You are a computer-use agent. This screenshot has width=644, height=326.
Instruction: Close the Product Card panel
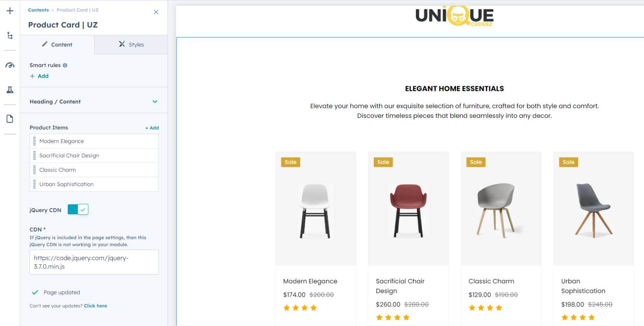156,12
